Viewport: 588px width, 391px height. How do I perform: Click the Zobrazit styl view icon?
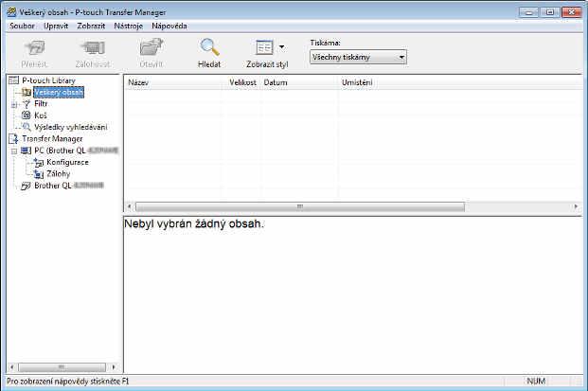[264, 47]
